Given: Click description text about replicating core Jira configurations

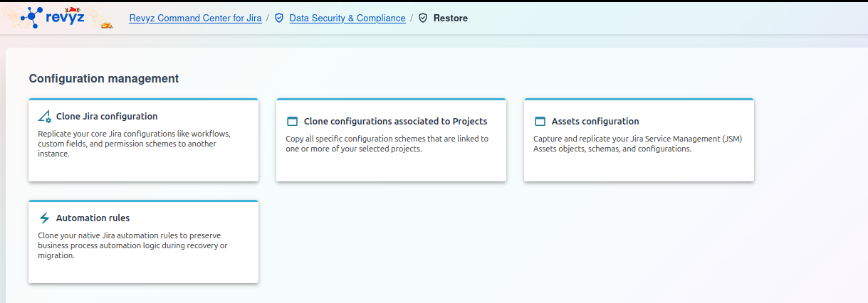Looking at the screenshot, I should (134, 144).
